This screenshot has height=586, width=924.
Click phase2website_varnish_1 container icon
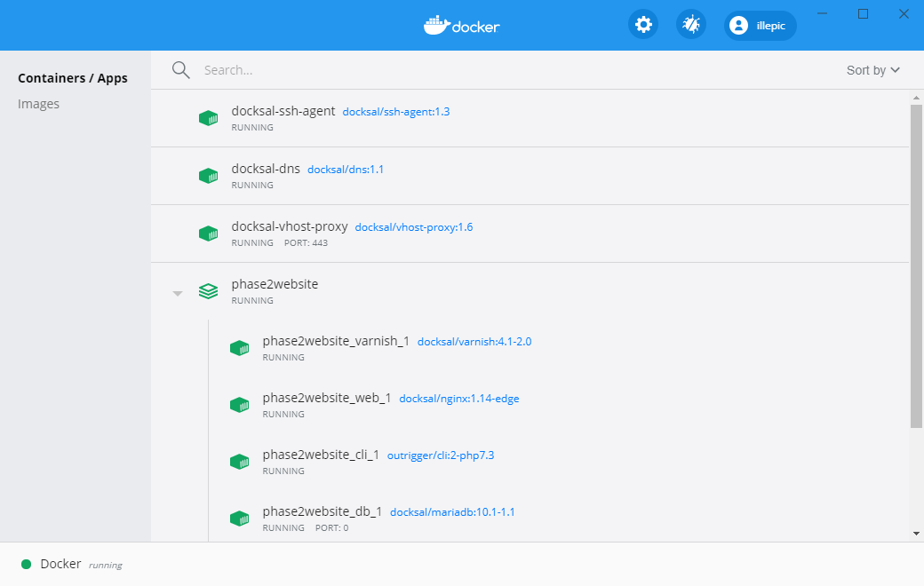(239, 348)
